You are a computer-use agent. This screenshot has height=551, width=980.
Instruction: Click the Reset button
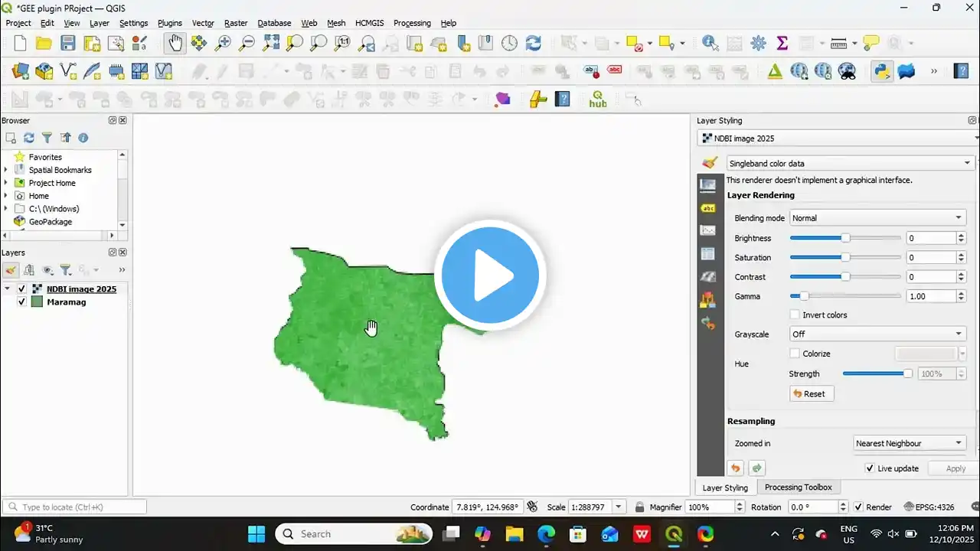pyautogui.click(x=811, y=393)
